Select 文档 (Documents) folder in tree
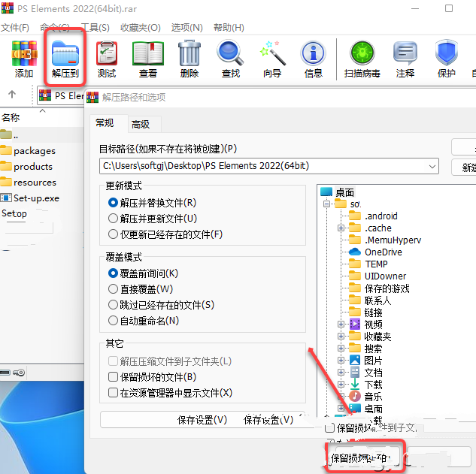Viewport: 476px width, 474px height. point(365,373)
